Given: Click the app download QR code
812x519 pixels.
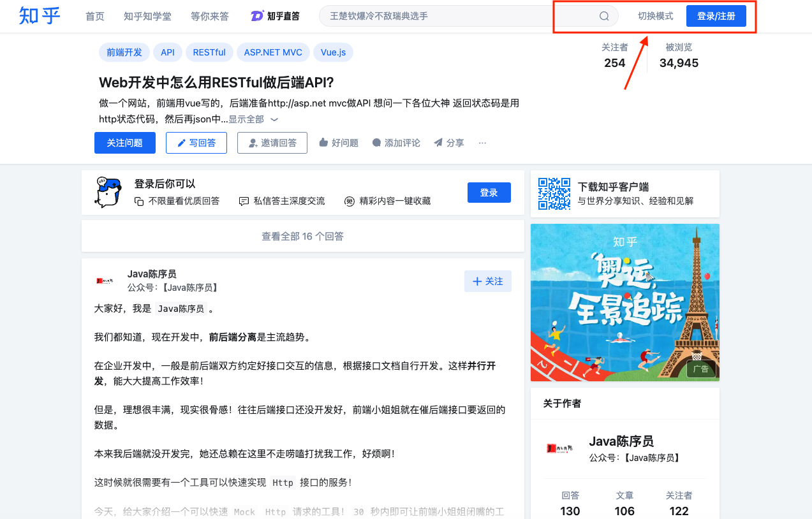Looking at the screenshot, I should (x=554, y=194).
